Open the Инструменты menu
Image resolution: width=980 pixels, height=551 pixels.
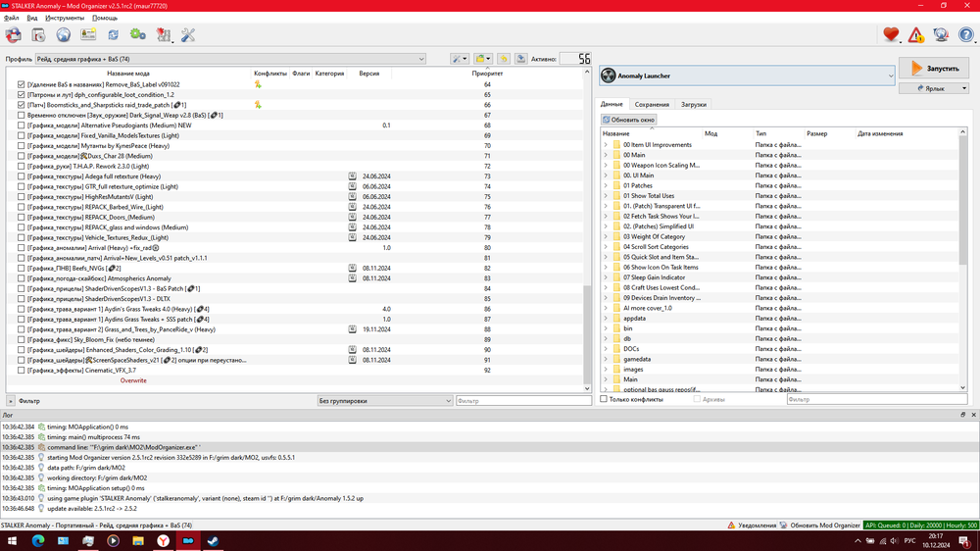pyautogui.click(x=65, y=18)
